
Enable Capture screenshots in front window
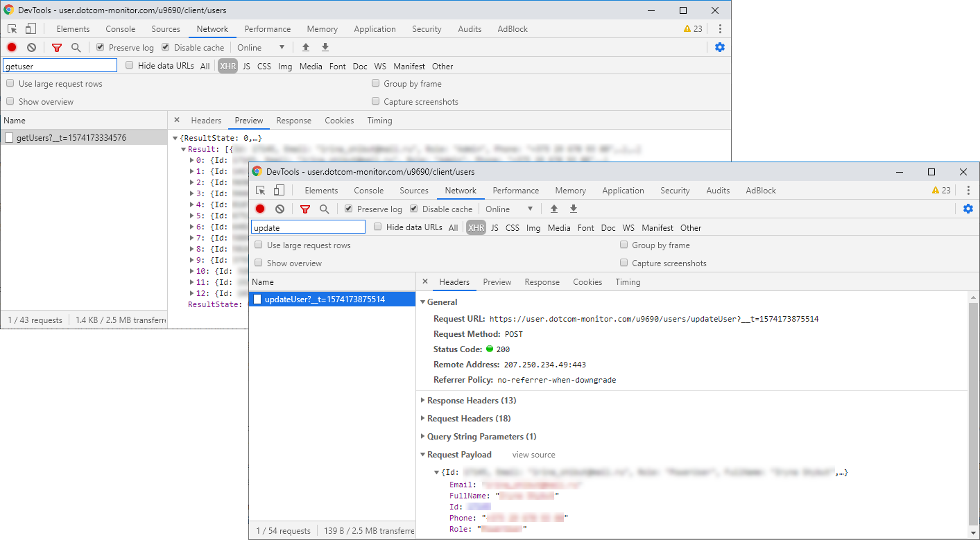pos(625,263)
